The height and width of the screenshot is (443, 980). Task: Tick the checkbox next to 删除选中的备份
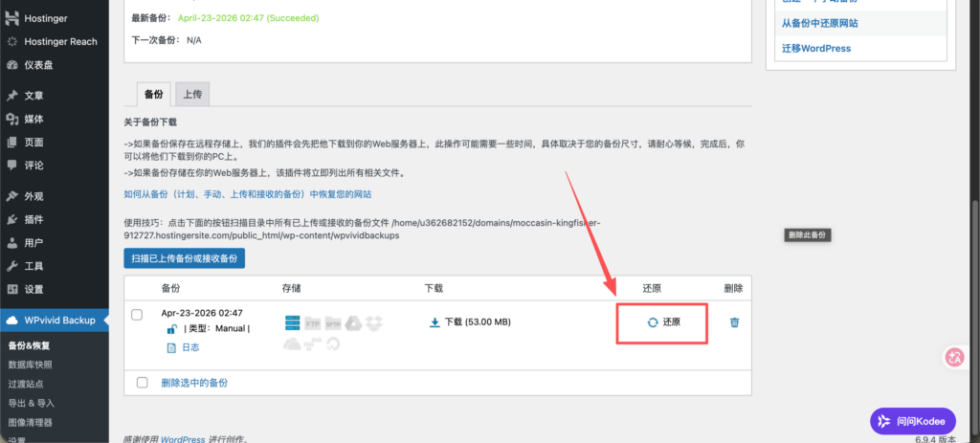[142, 383]
